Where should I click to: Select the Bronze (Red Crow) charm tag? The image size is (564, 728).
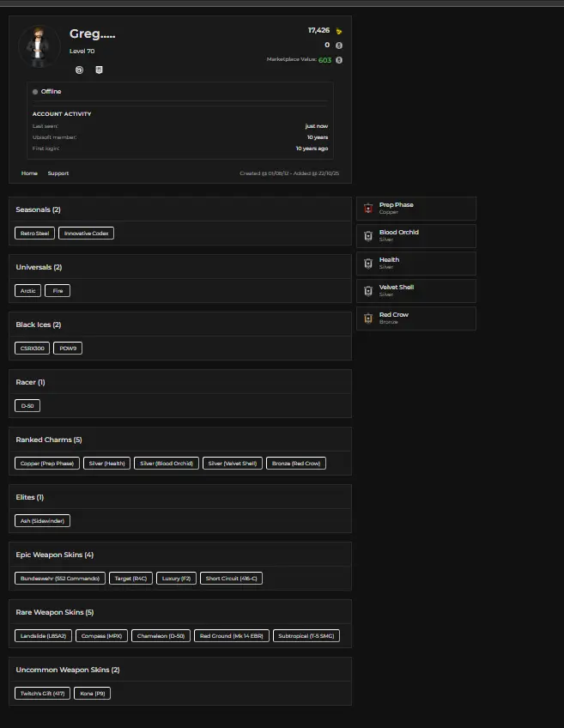[296, 464]
